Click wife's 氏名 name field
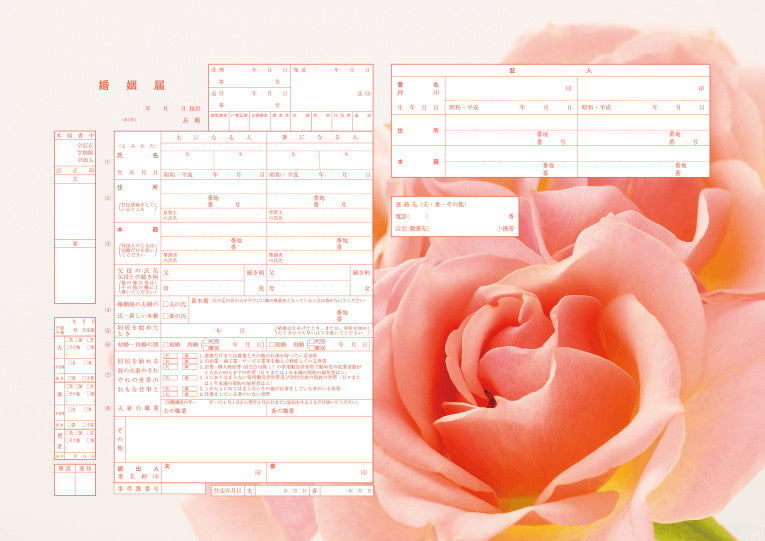 [x=319, y=159]
